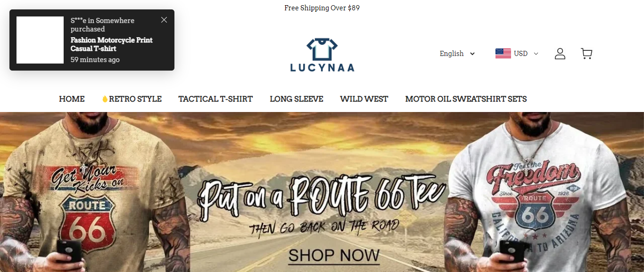Expand the English language dropdown

(x=457, y=54)
